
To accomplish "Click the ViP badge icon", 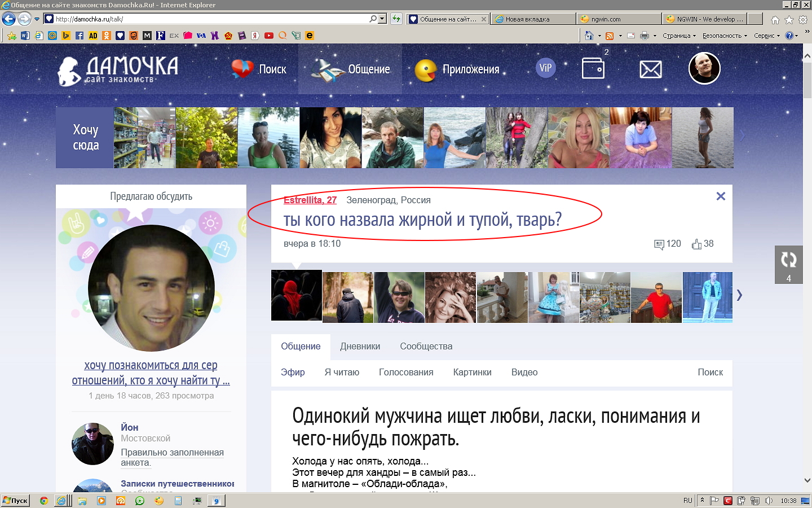I will (x=545, y=68).
